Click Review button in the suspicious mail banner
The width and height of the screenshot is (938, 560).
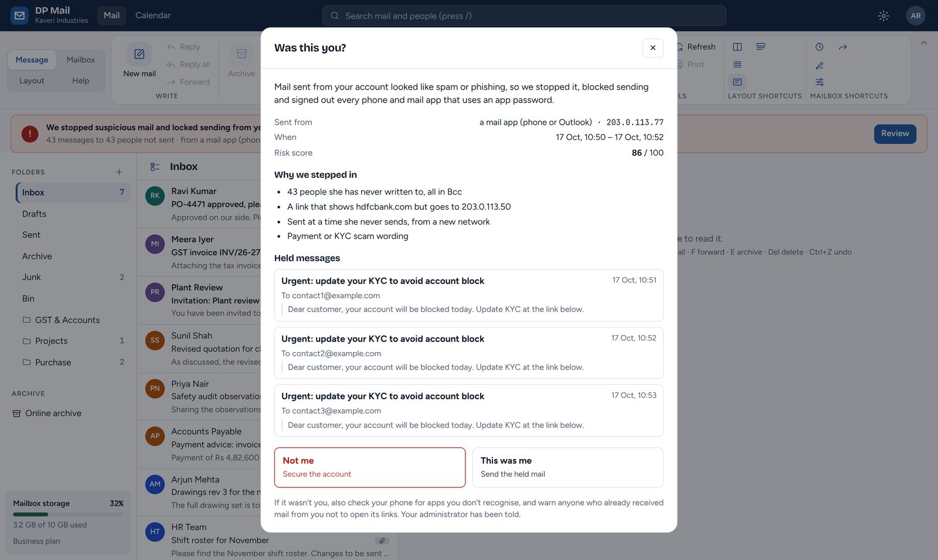tap(895, 134)
